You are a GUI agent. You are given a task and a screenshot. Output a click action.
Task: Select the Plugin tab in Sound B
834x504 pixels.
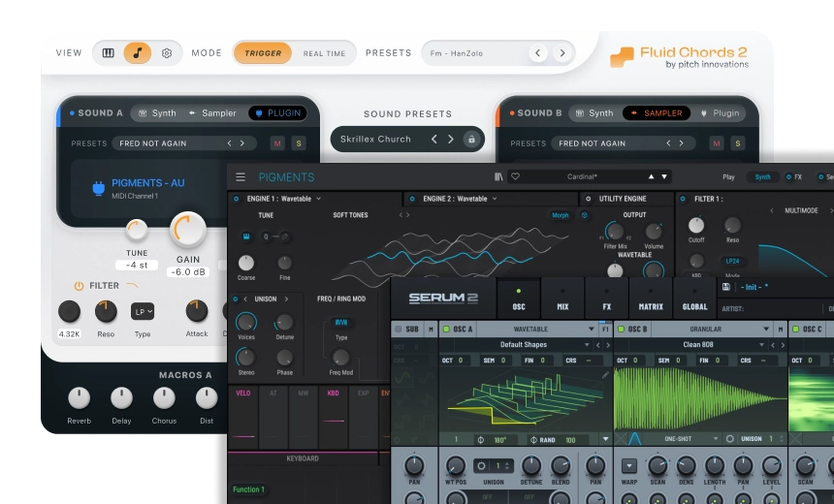click(x=721, y=113)
